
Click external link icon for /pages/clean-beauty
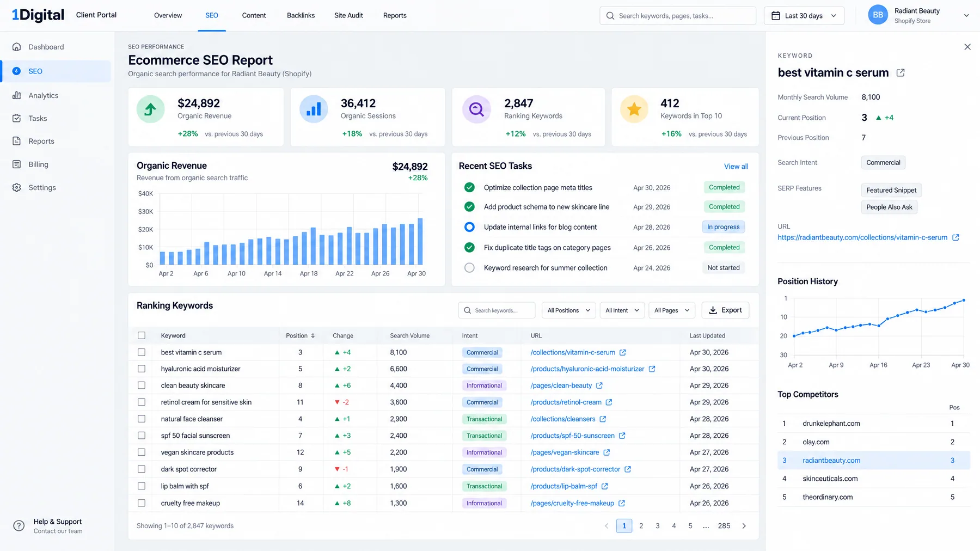(599, 385)
